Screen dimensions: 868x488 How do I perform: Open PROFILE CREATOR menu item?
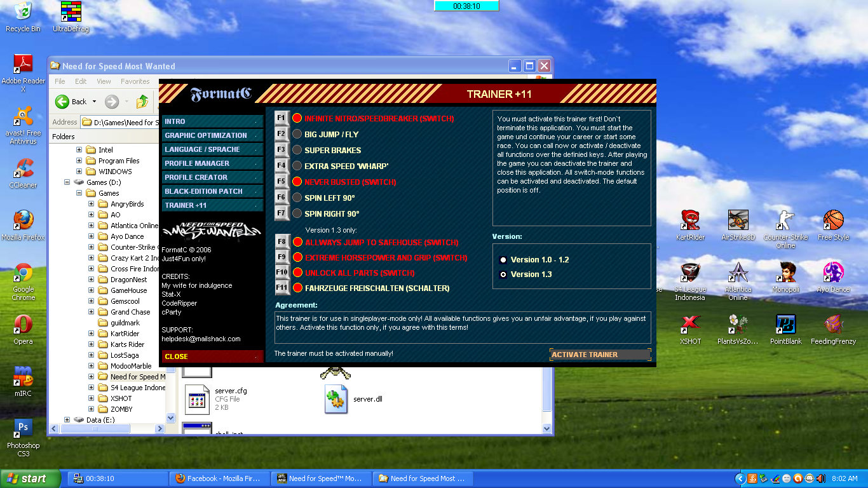pos(213,177)
